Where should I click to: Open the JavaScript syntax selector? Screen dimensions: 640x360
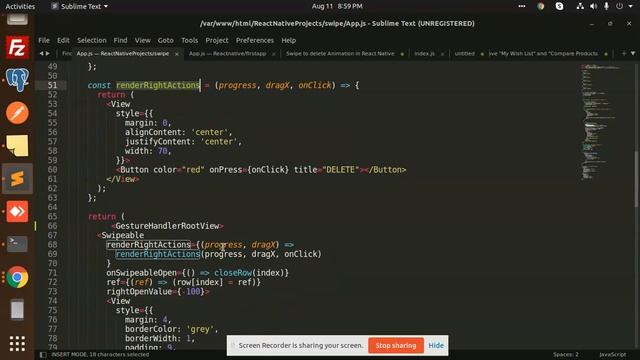point(613,354)
